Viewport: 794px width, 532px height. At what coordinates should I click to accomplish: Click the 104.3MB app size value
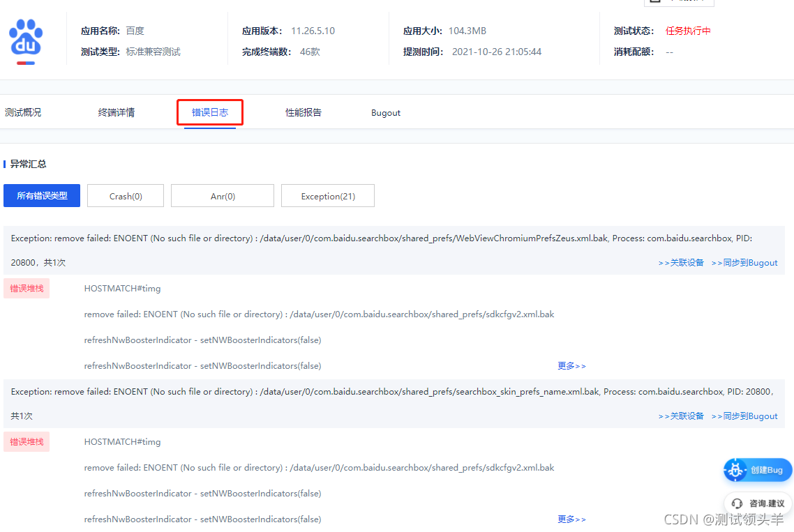[467, 31]
